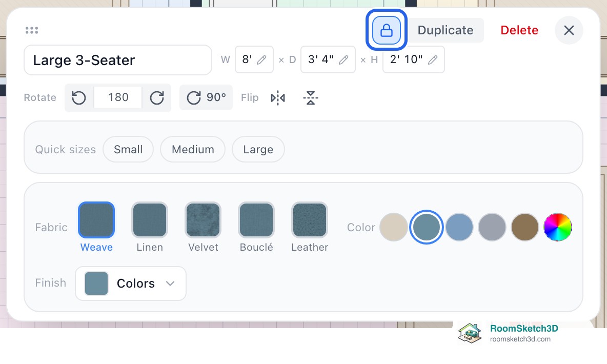Toggle the lock icon for this furniture
The image size is (607, 364).
pos(387,30)
